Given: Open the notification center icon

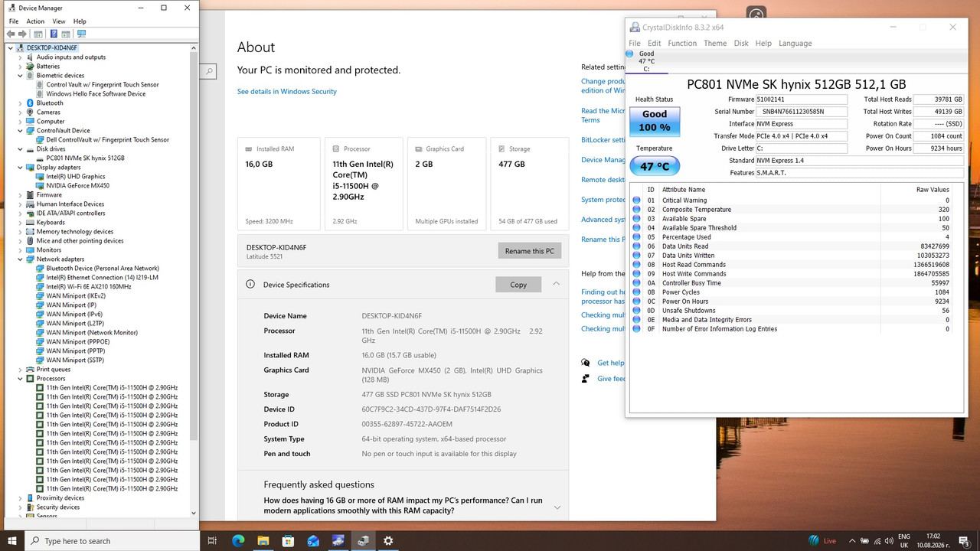Looking at the screenshot, I should (964, 541).
